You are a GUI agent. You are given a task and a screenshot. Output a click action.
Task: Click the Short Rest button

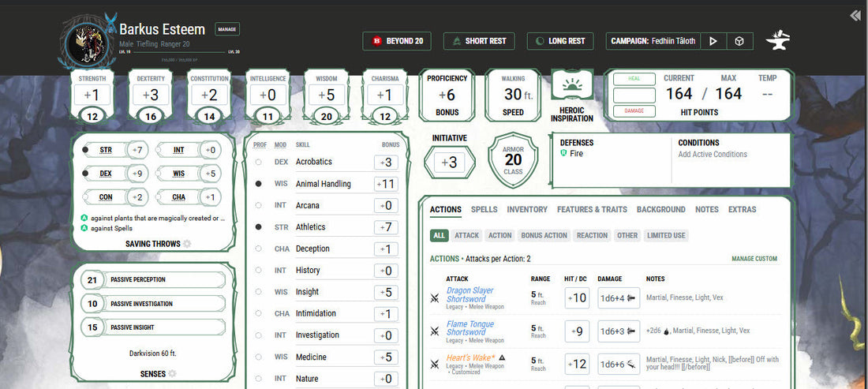tap(479, 41)
